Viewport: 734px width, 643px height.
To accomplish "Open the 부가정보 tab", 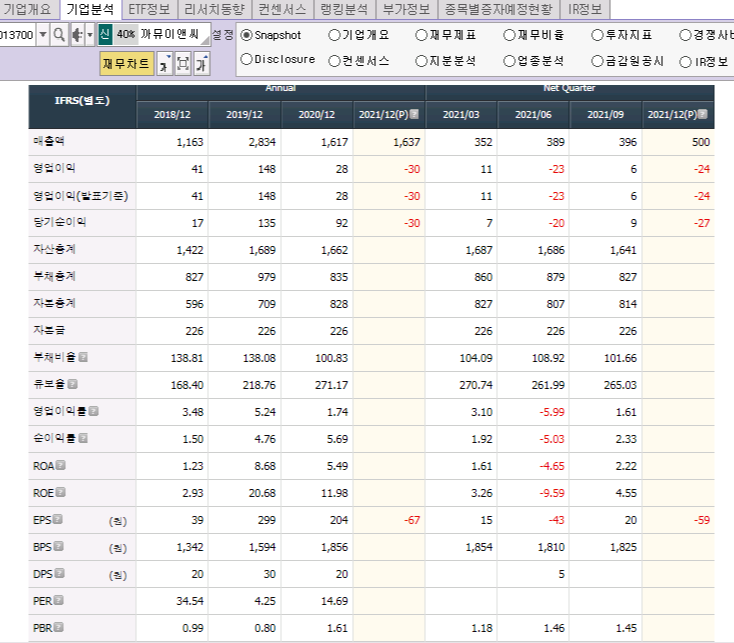I will tap(406, 9).
